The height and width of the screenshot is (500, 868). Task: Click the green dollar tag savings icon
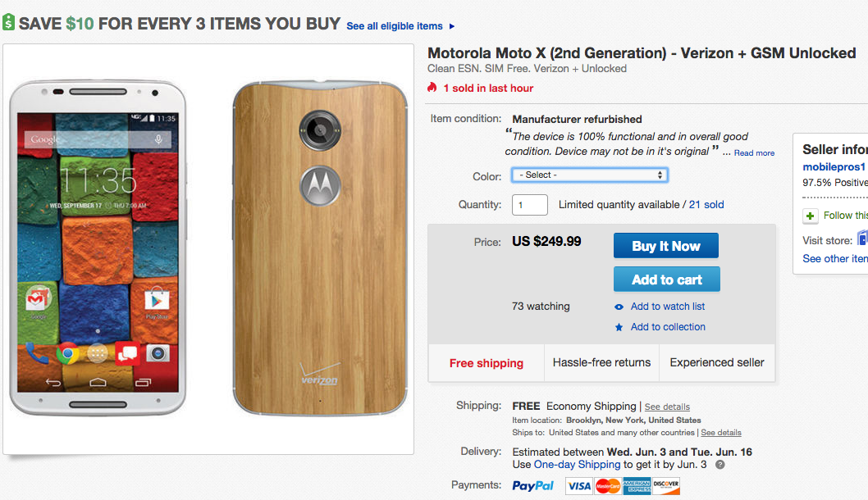pos(8,23)
